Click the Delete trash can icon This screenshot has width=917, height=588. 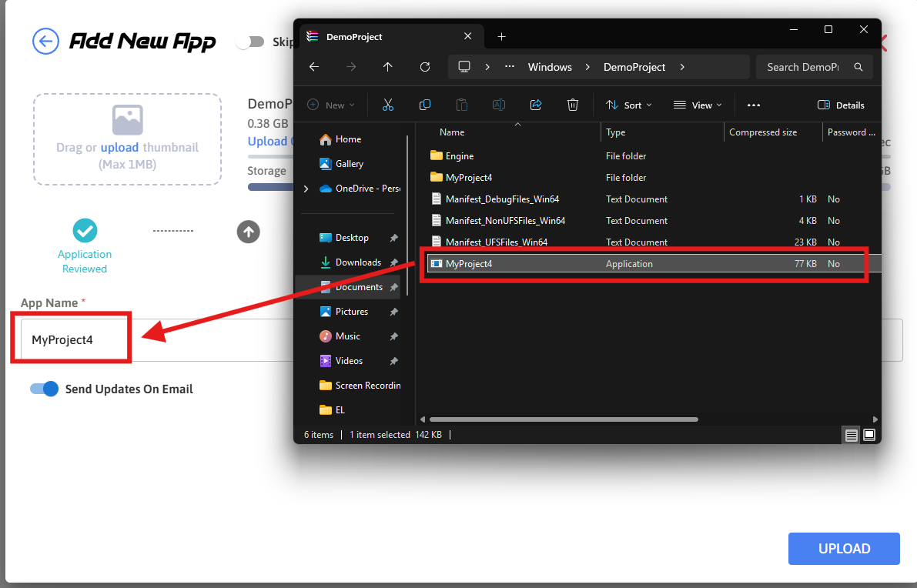click(x=573, y=105)
